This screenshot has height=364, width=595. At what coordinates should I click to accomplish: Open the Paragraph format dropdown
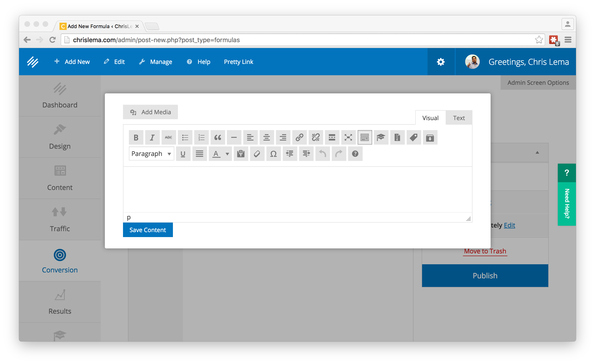151,154
